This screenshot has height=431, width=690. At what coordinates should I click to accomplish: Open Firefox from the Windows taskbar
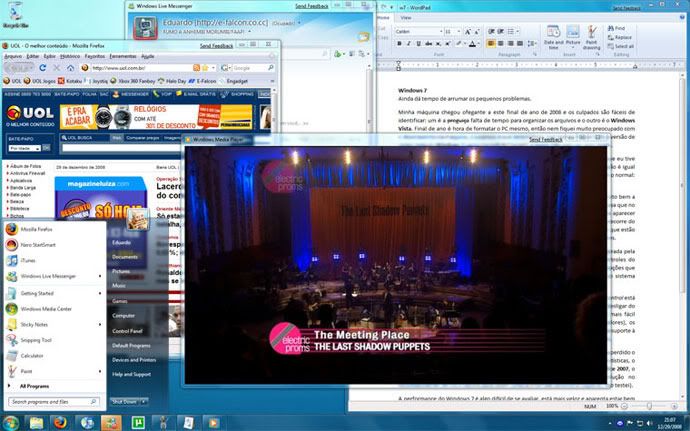[x=62, y=422]
